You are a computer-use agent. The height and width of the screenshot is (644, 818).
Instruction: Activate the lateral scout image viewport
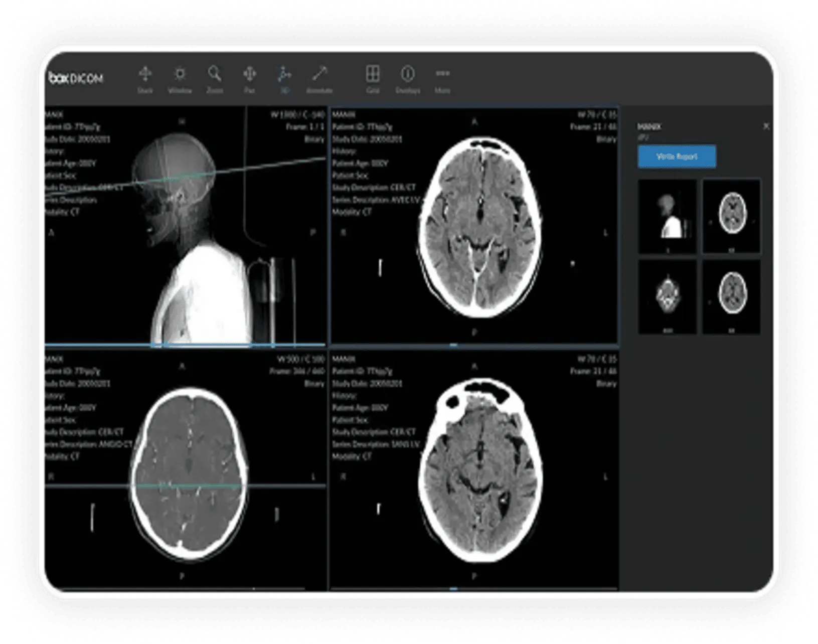185,226
